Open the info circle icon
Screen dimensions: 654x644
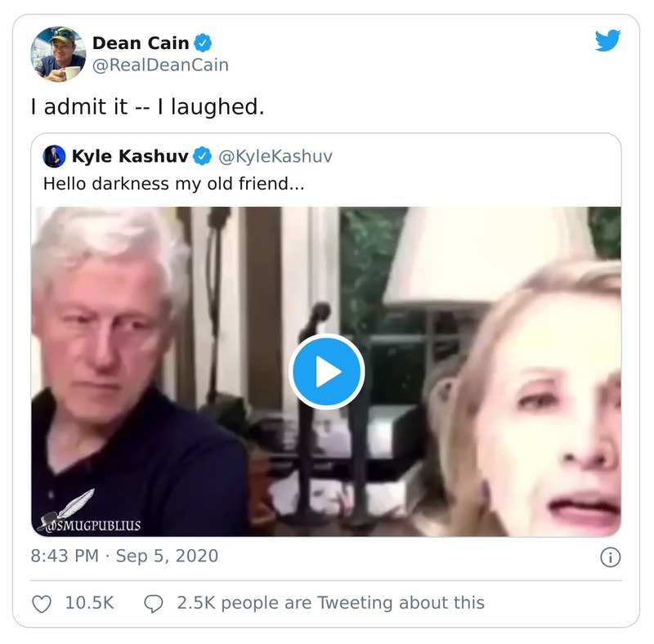(610, 557)
